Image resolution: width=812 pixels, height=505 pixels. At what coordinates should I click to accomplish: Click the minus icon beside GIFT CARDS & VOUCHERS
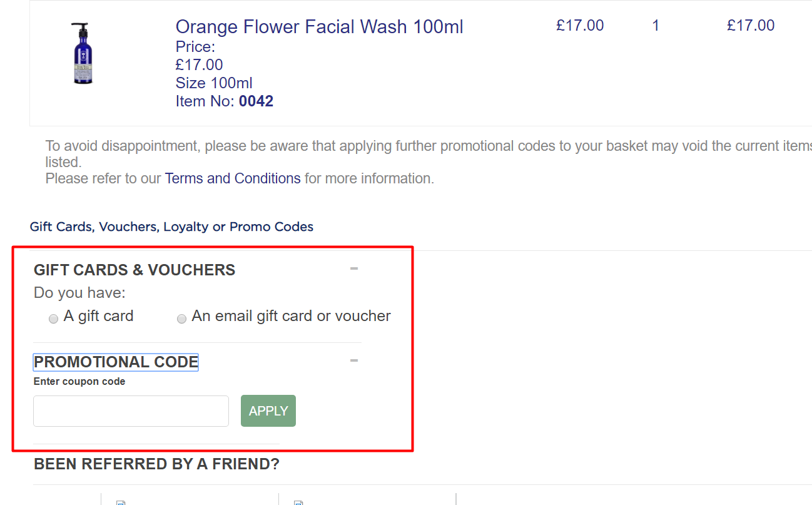[x=353, y=268]
